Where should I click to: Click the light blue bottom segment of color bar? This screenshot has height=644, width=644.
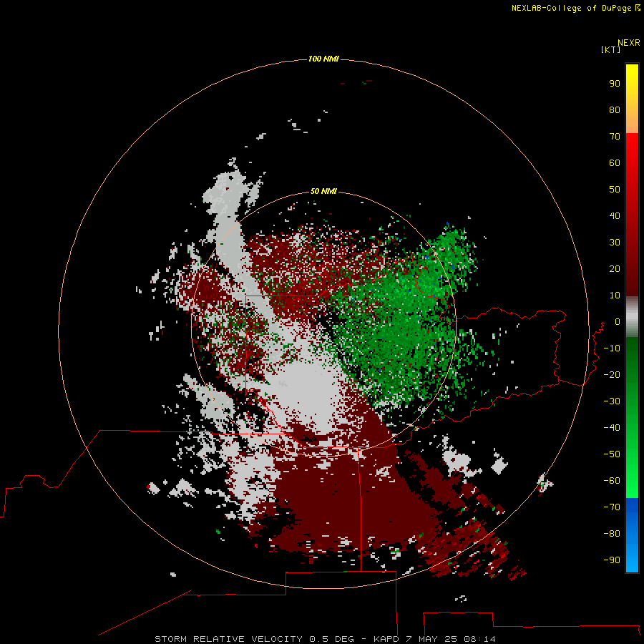click(x=632, y=559)
